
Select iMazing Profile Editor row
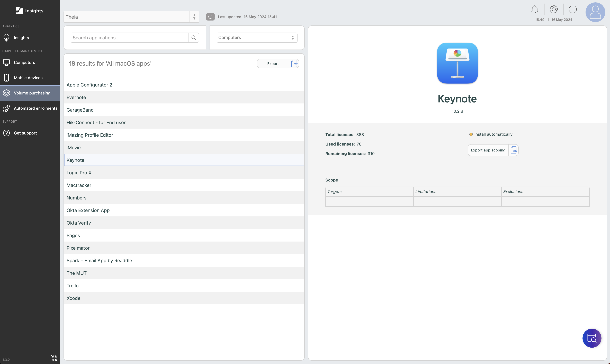pos(184,135)
